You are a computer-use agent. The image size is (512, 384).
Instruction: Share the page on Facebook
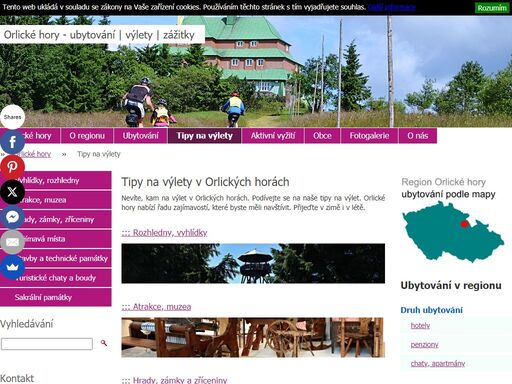pos(12,142)
